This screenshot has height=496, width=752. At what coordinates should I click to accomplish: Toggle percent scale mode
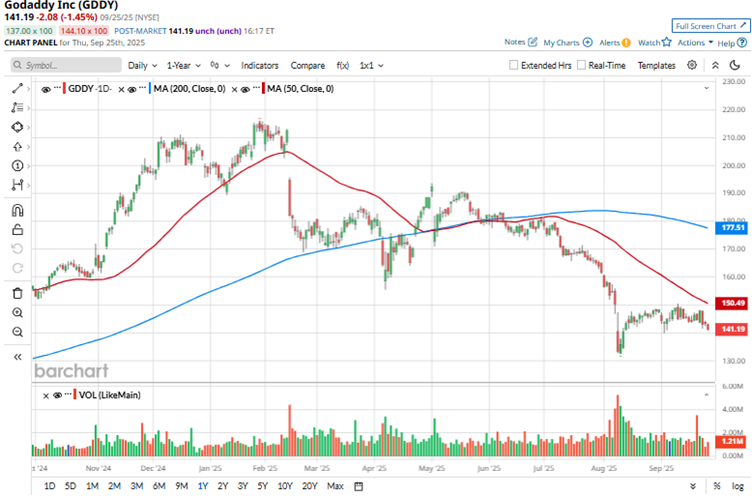[717, 486]
